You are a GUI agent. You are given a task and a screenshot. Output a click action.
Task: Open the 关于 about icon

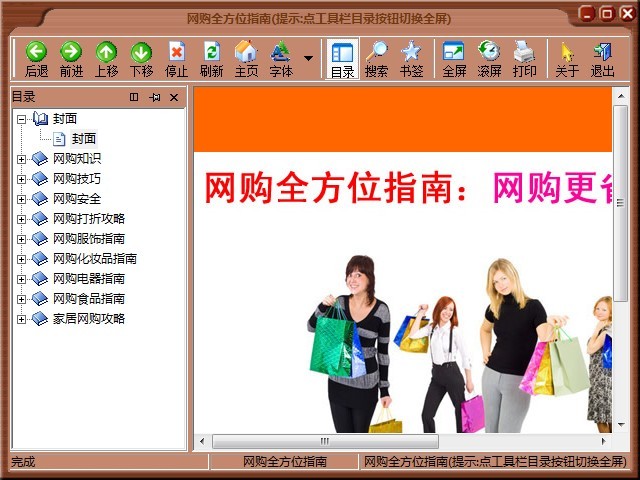567,59
